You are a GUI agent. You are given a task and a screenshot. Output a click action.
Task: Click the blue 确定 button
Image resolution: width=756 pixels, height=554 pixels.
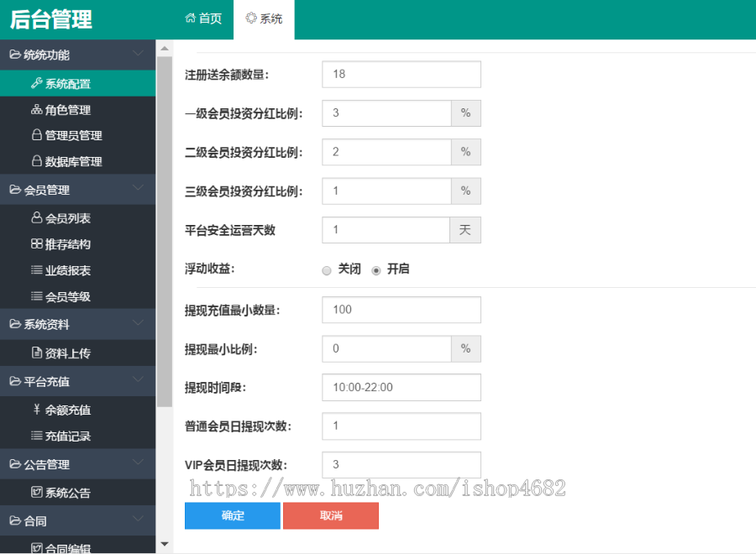pyautogui.click(x=233, y=515)
